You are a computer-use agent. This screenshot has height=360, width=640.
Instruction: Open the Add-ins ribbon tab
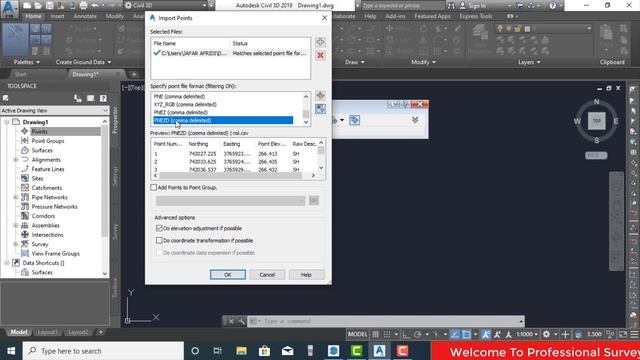pos(395,16)
